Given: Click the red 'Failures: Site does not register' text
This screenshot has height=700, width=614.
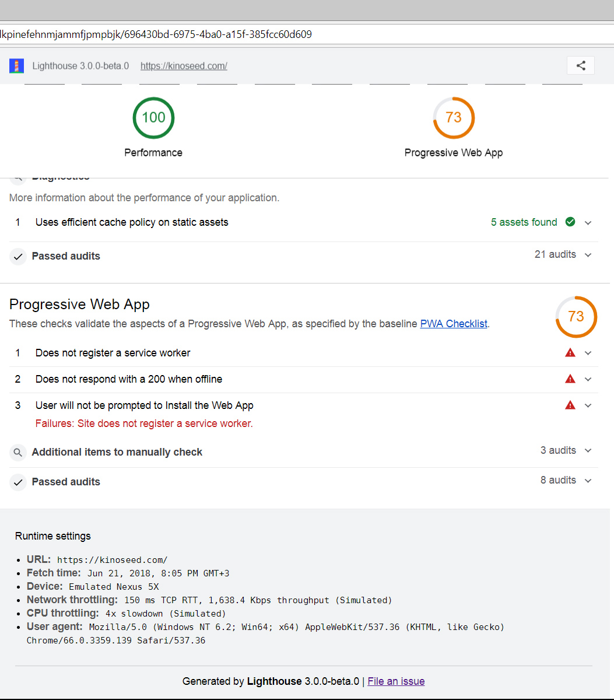Looking at the screenshot, I should (144, 423).
